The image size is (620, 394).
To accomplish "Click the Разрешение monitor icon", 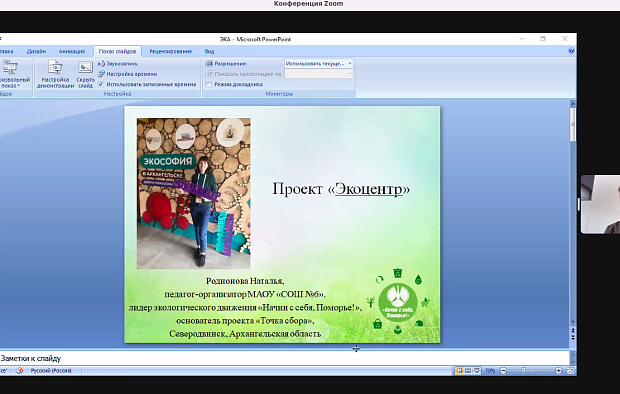I will pyautogui.click(x=209, y=63).
